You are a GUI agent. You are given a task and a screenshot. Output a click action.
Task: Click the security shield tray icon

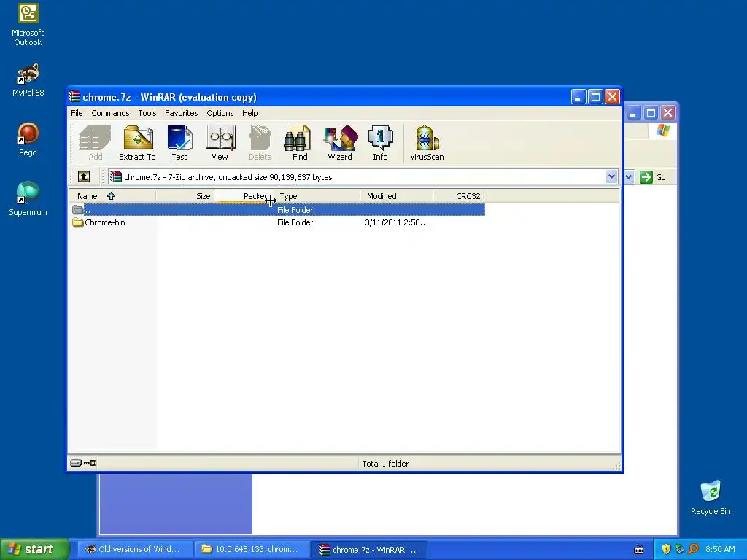coord(666,549)
